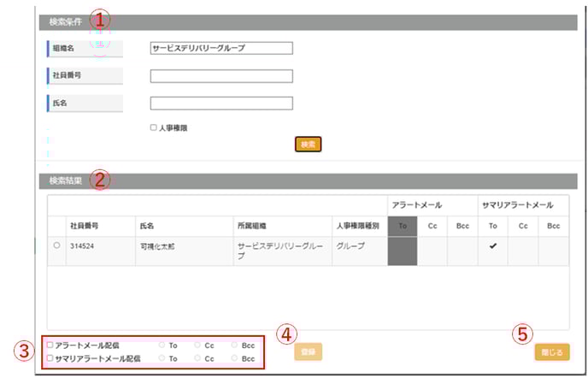
Task: Tick the アラートメール配信 checkbox
Action: (x=50, y=345)
